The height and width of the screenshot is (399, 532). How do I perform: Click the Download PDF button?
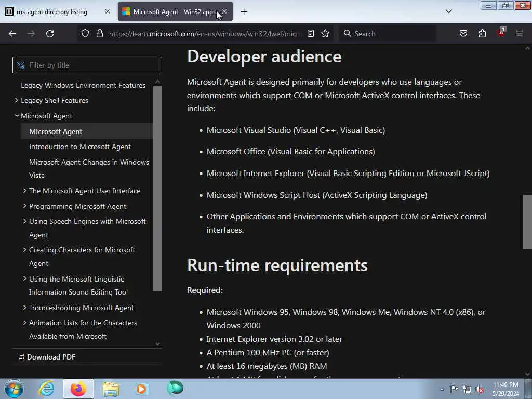tap(47, 357)
